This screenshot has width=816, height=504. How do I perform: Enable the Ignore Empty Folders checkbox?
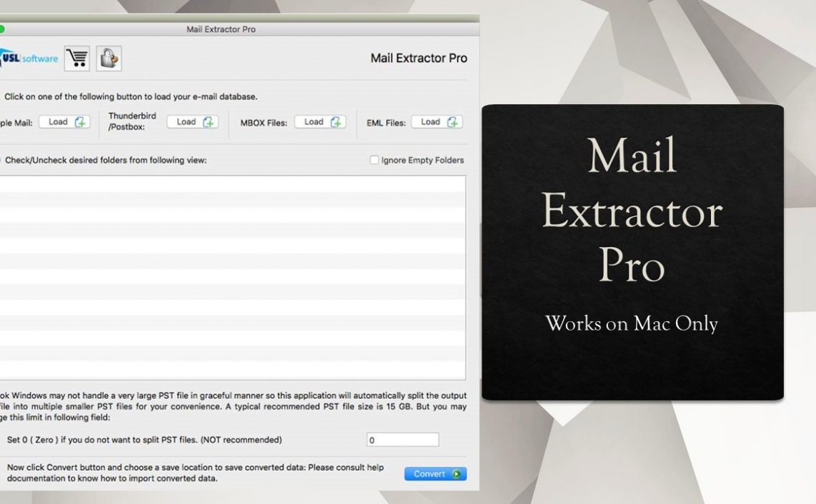(x=374, y=160)
